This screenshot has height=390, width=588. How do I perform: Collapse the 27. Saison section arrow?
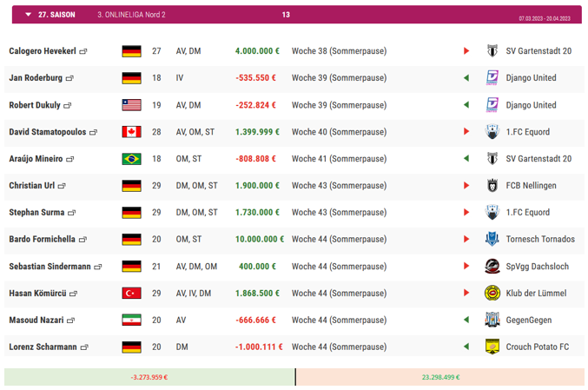click(28, 15)
